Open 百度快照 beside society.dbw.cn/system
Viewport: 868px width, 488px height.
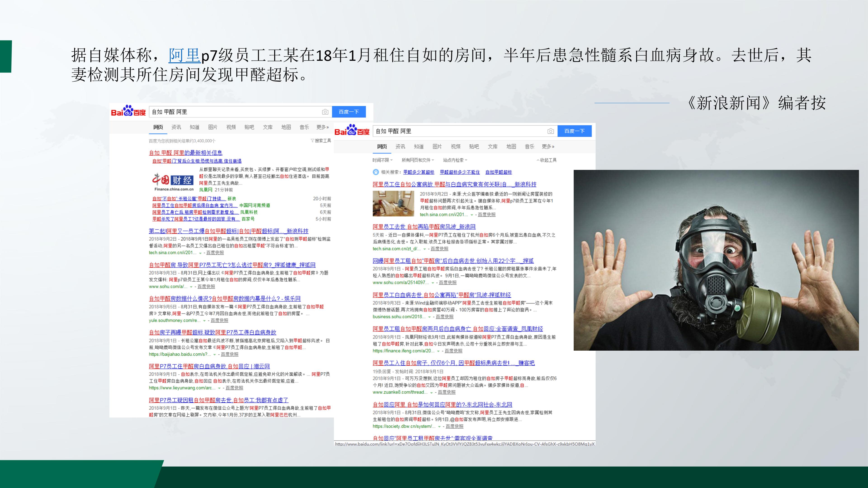(455, 426)
